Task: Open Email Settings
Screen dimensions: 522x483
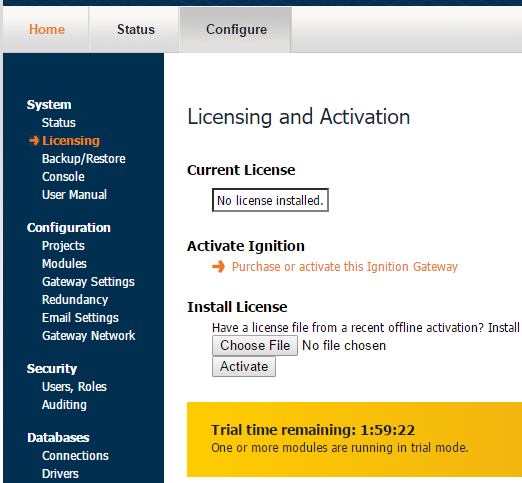Action: (x=80, y=318)
